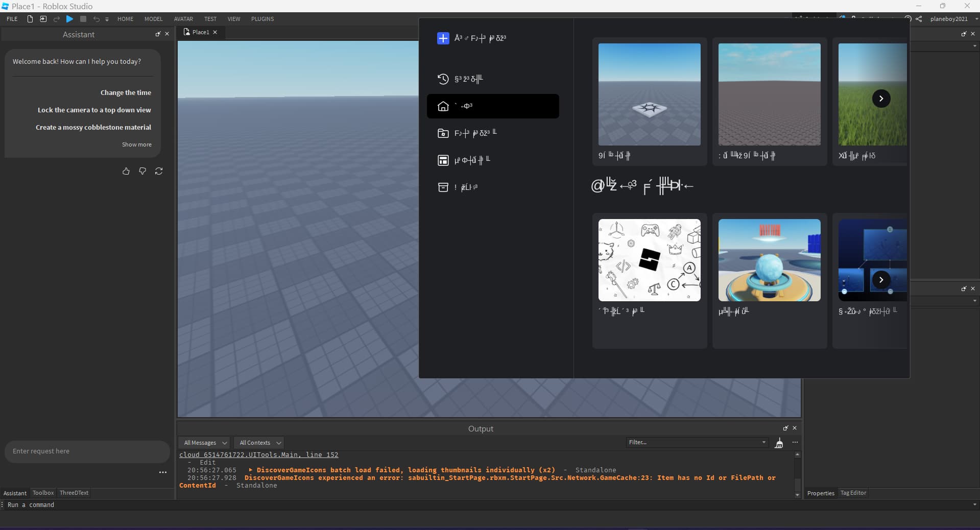The image size is (980, 530).
Task: Click the Open from file icon
Action: pos(43,19)
